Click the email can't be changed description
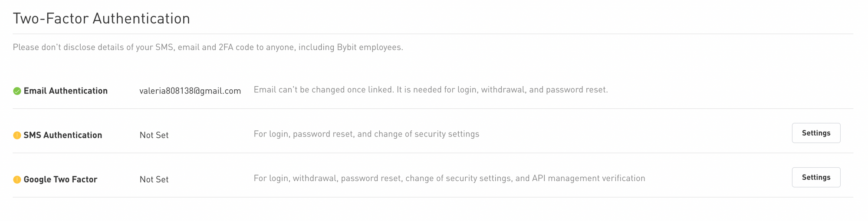 tap(431, 90)
